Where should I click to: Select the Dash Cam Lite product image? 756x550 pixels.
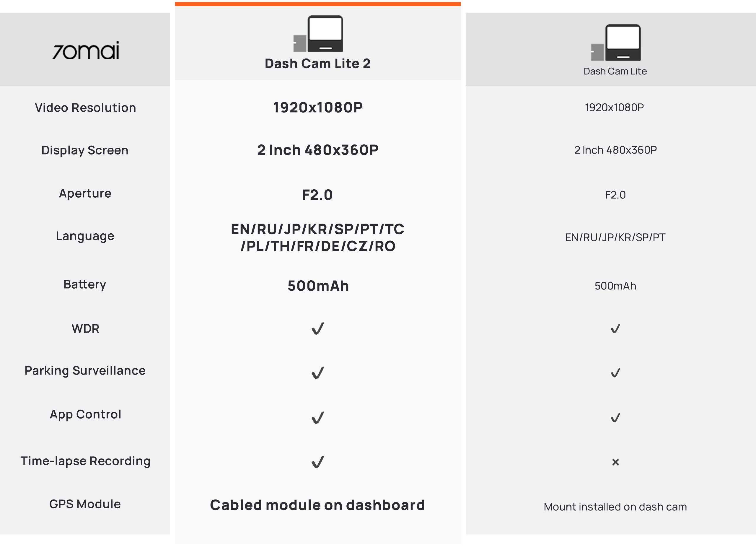click(616, 43)
